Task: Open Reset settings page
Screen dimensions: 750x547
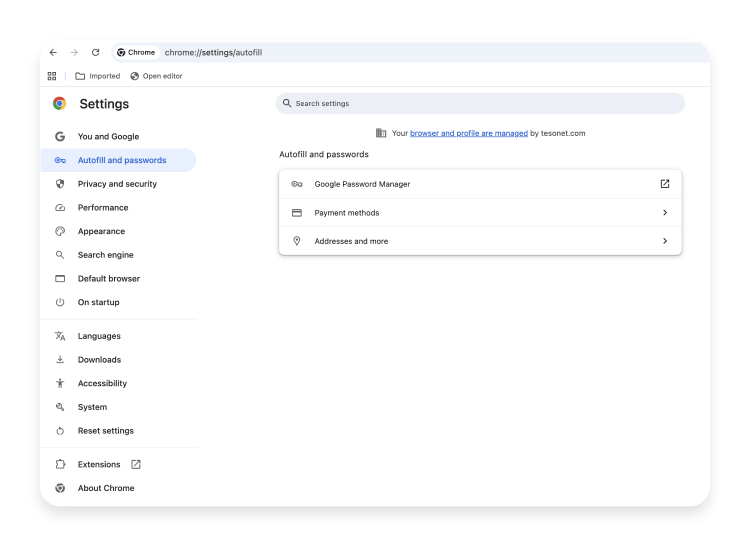Action: coord(119,431)
